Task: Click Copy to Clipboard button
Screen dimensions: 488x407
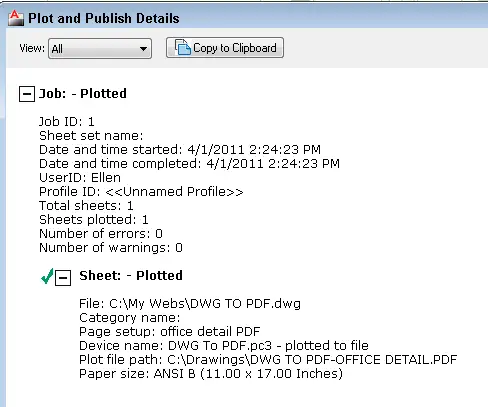Action: coord(225,48)
